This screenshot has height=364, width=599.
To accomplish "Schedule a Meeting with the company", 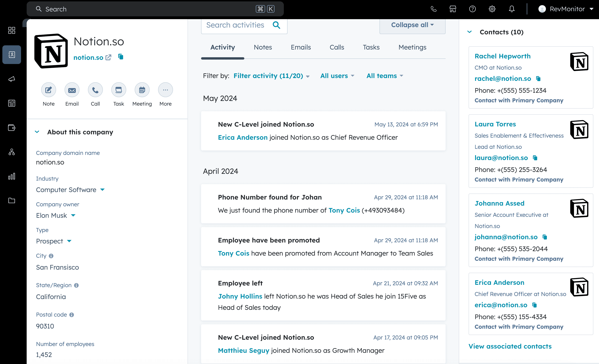I will point(142,90).
